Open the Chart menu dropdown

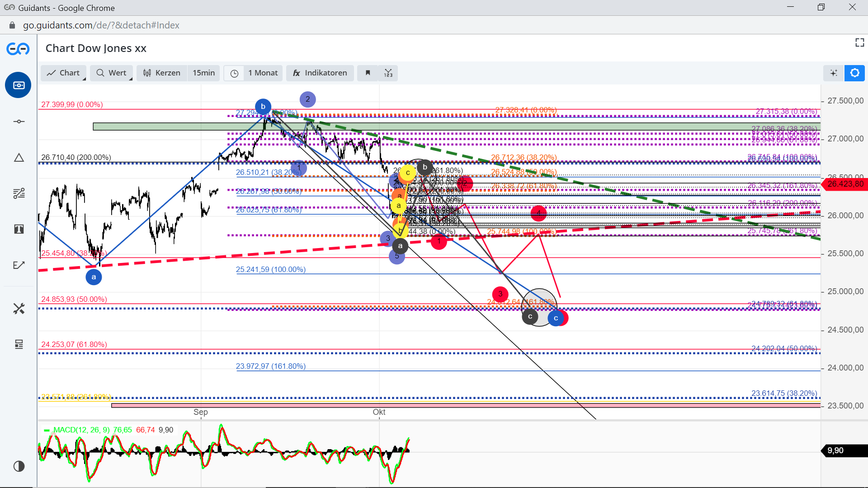(x=64, y=73)
